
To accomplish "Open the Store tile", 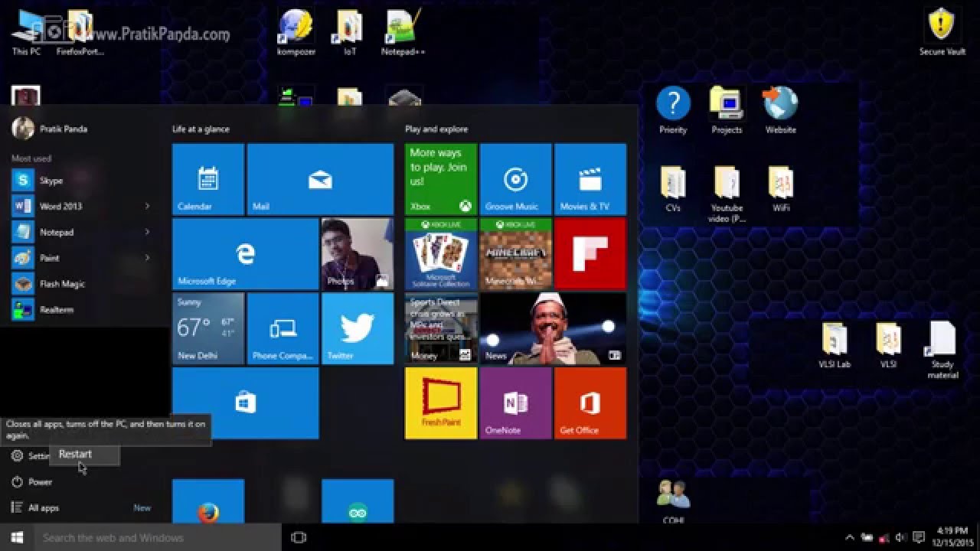I will pyautogui.click(x=245, y=403).
